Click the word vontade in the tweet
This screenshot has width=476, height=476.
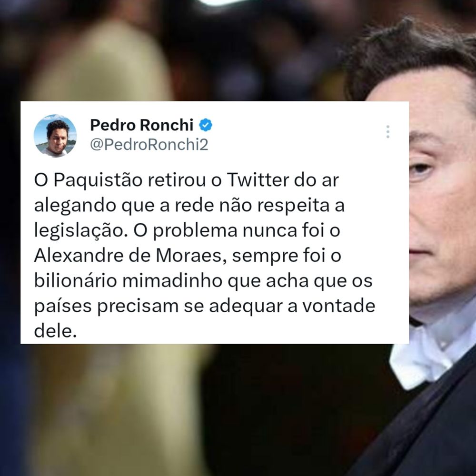pyautogui.click(x=339, y=306)
